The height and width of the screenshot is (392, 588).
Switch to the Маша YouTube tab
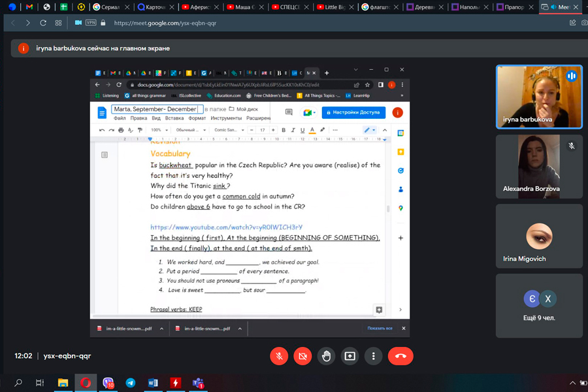(x=245, y=7)
